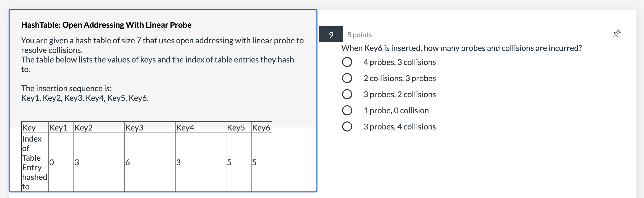Click the Key6 question prompt text
The width and height of the screenshot is (644, 198).
click(462, 48)
